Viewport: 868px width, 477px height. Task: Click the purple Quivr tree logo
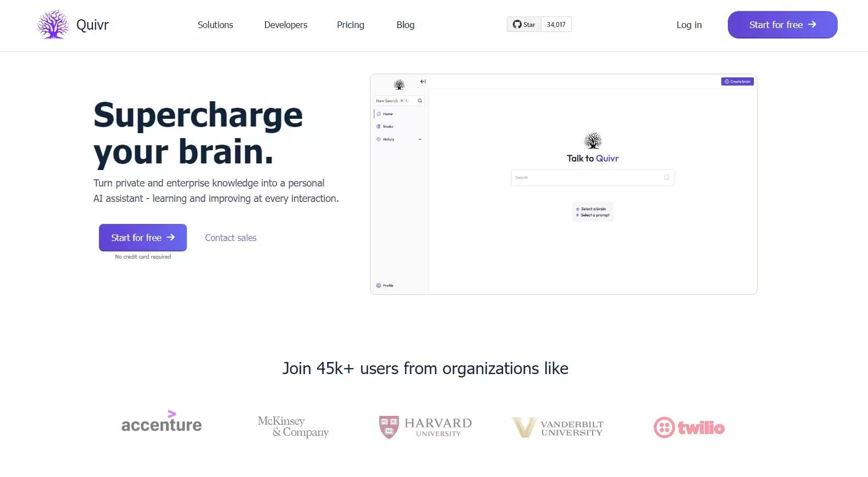pyautogui.click(x=53, y=25)
